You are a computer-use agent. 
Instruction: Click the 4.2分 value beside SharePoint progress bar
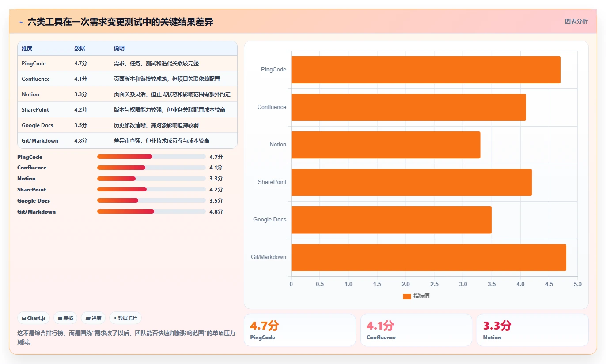tap(216, 190)
